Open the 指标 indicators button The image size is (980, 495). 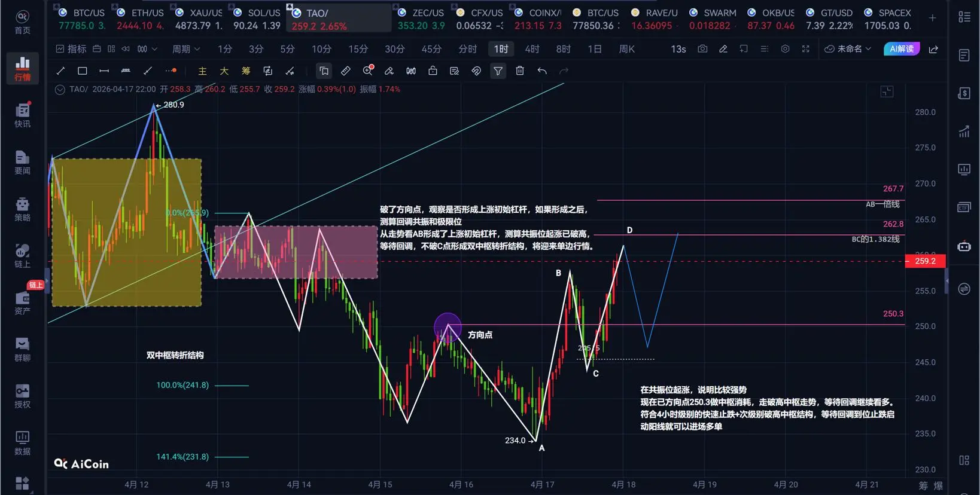coord(71,49)
